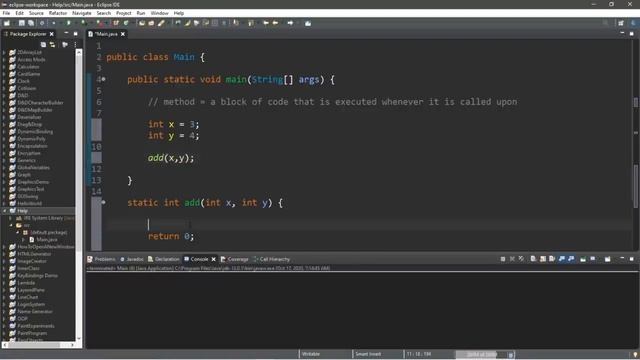
Task: Collapse the Help project tree node
Action: tap(4, 211)
